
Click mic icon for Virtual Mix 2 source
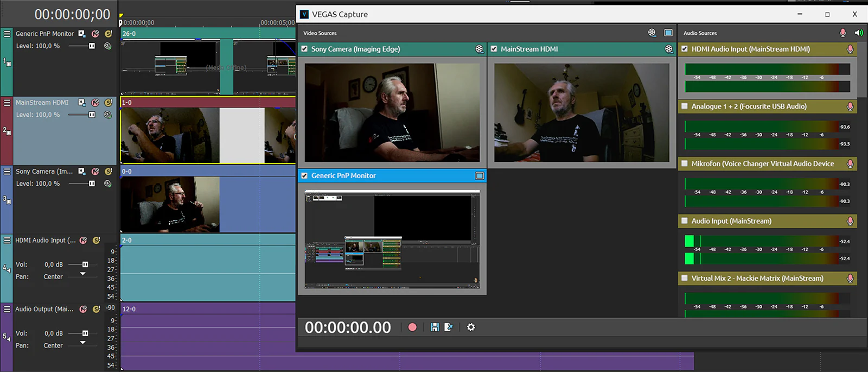[x=850, y=278]
